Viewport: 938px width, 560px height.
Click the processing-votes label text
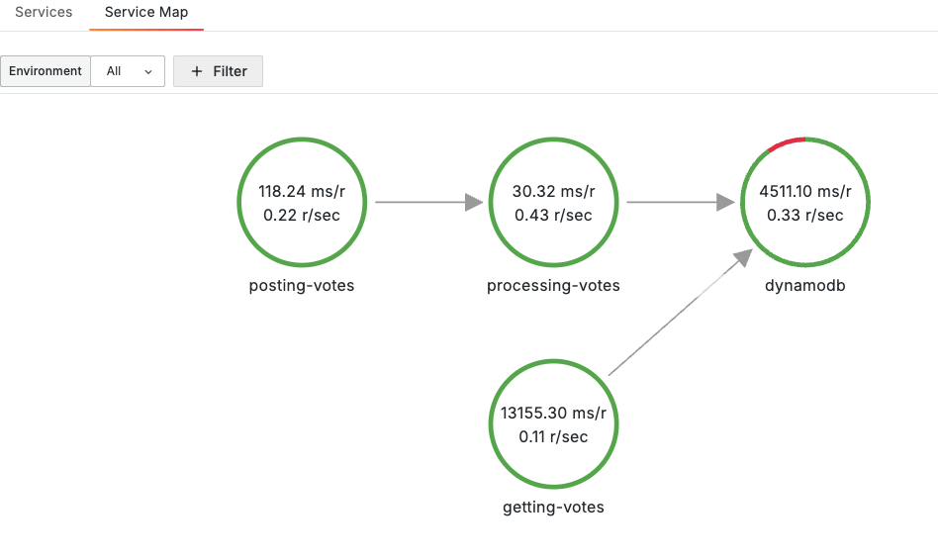pyautogui.click(x=553, y=286)
